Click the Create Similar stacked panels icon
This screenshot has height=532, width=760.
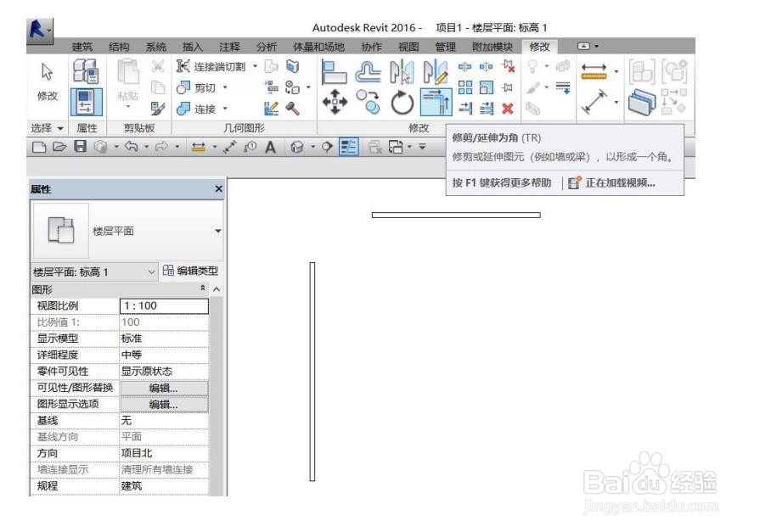(642, 102)
